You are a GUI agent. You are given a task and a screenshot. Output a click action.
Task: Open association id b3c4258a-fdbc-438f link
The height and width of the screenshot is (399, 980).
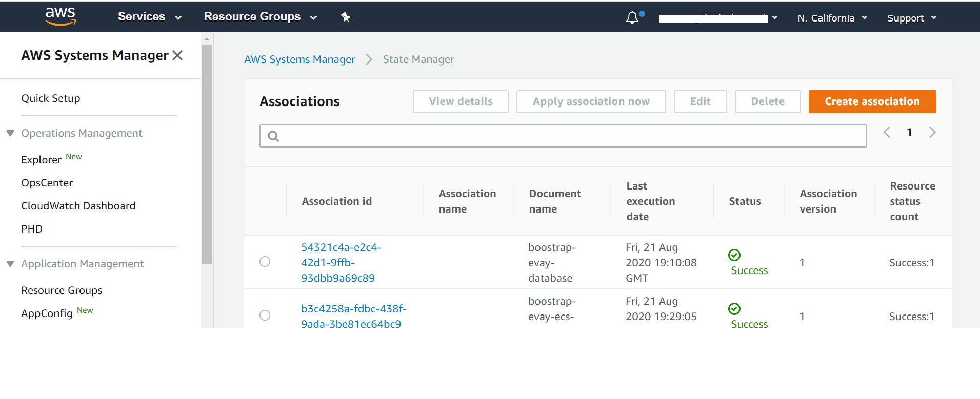pos(354,317)
